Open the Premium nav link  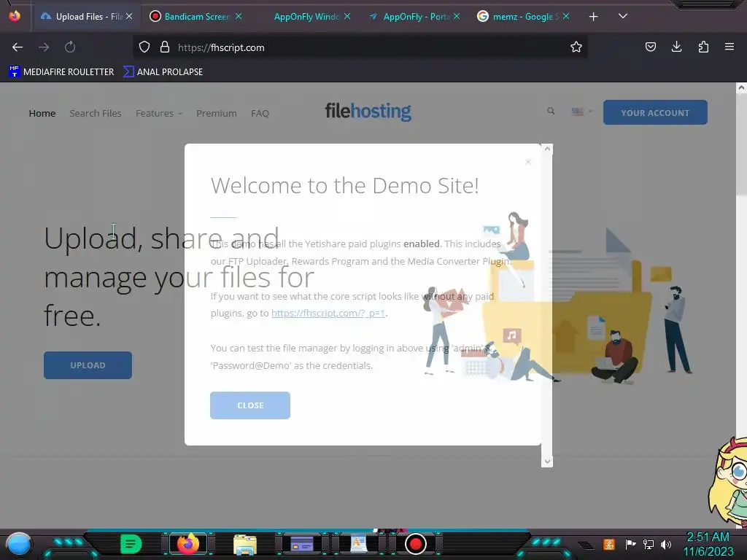(x=216, y=113)
